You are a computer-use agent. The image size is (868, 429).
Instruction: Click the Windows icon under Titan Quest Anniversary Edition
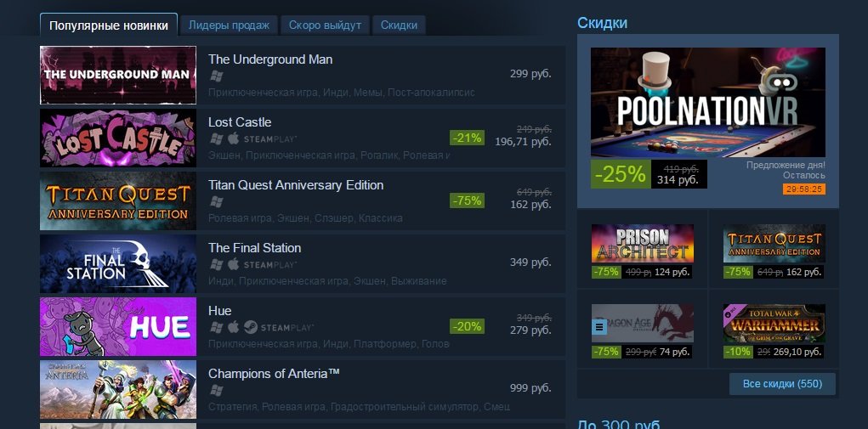(217, 202)
